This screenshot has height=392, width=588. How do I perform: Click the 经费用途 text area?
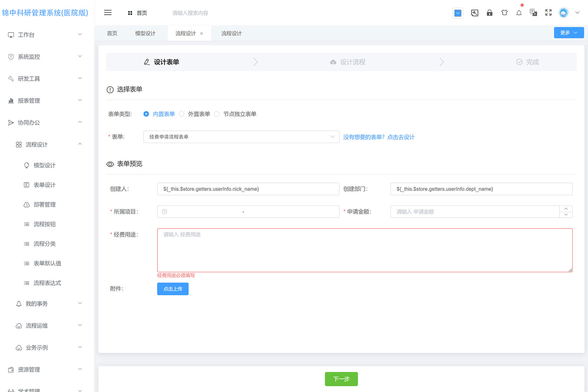(364, 250)
